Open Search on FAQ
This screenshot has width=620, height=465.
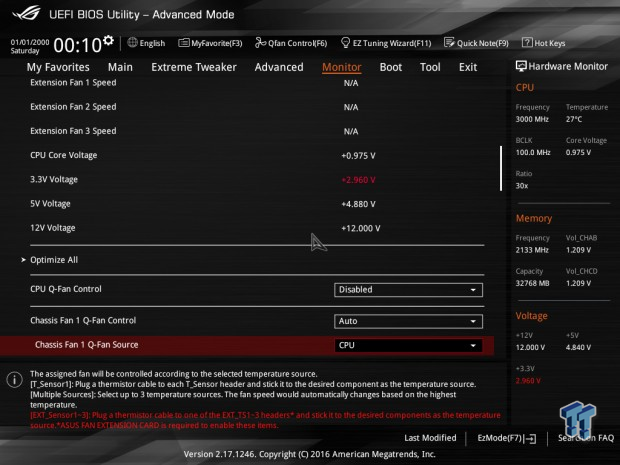(x=586, y=438)
